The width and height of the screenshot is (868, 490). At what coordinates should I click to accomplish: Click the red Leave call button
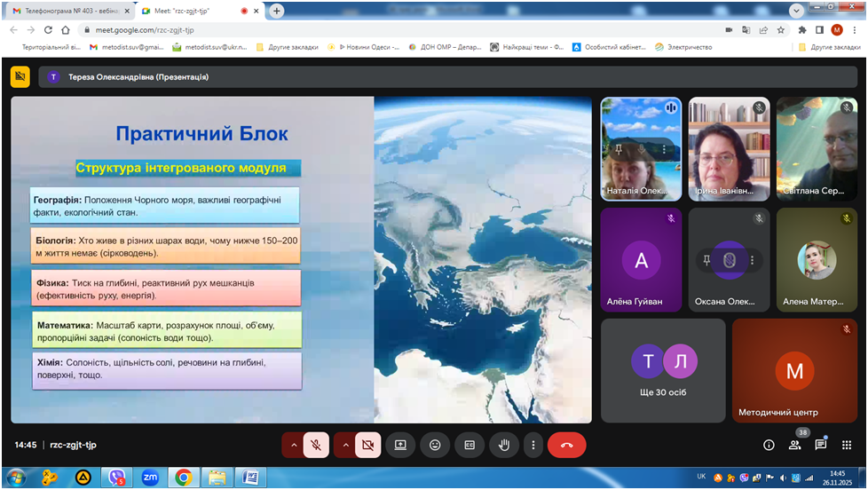coord(566,445)
